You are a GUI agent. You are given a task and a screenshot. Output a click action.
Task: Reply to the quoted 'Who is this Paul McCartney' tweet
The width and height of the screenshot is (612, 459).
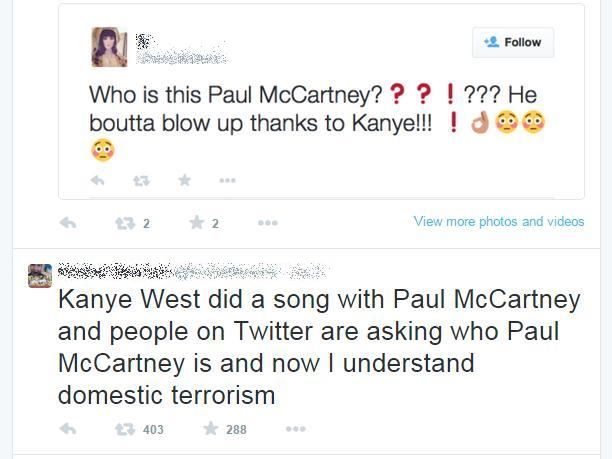(98, 181)
